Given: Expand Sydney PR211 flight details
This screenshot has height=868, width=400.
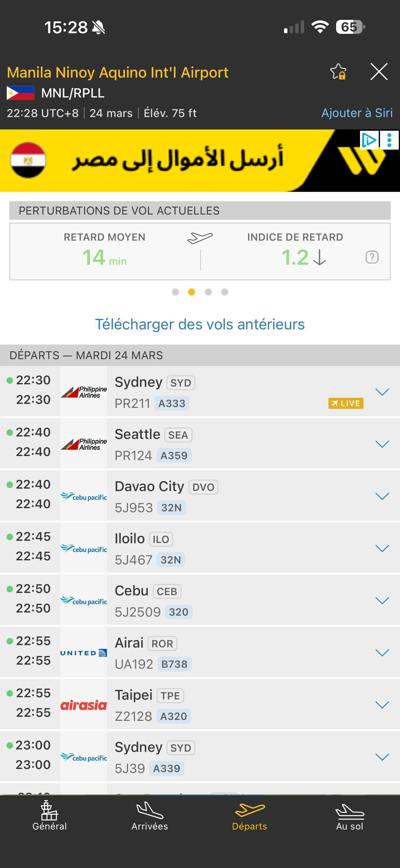Looking at the screenshot, I should [382, 392].
